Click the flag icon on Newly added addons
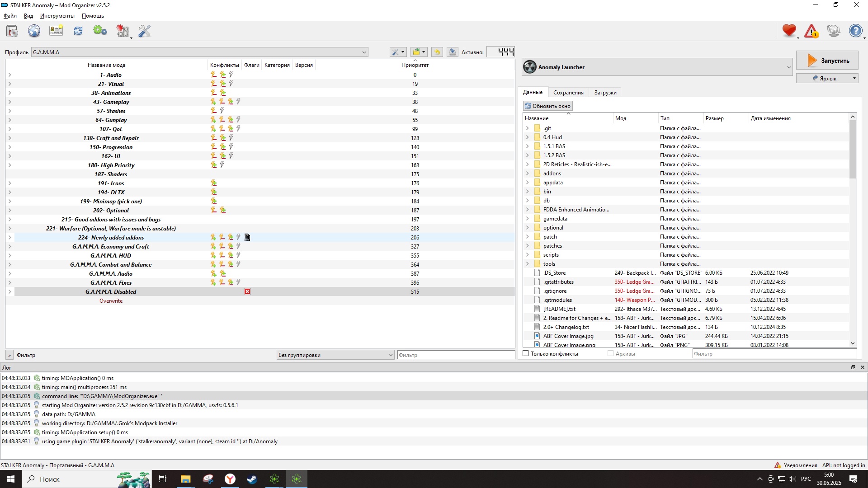 click(247, 237)
